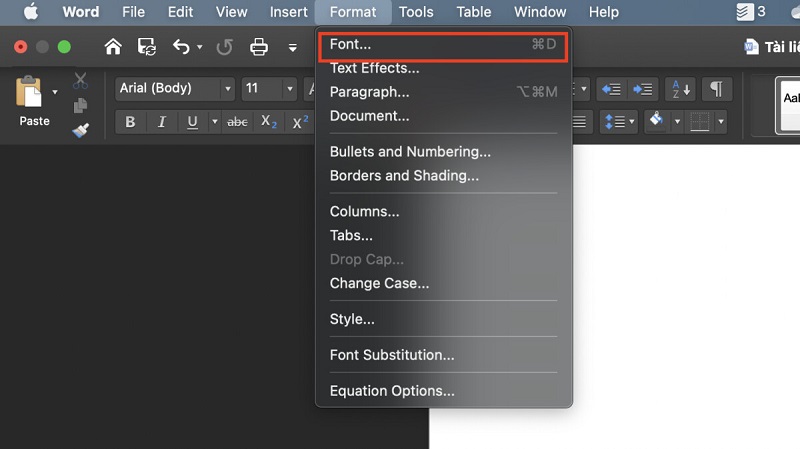Viewport: 800px width, 449px height.
Task: Expand the line spacing dropdown
Action: [x=630, y=122]
